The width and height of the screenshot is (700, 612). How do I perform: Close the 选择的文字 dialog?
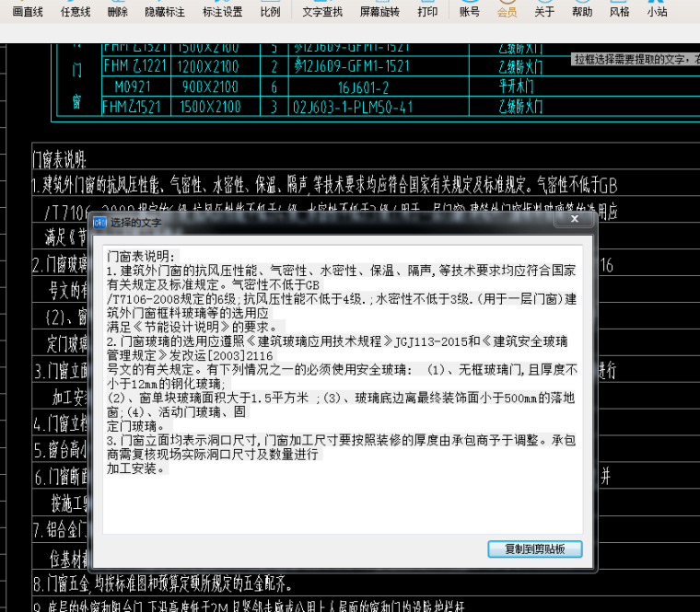[x=574, y=220]
